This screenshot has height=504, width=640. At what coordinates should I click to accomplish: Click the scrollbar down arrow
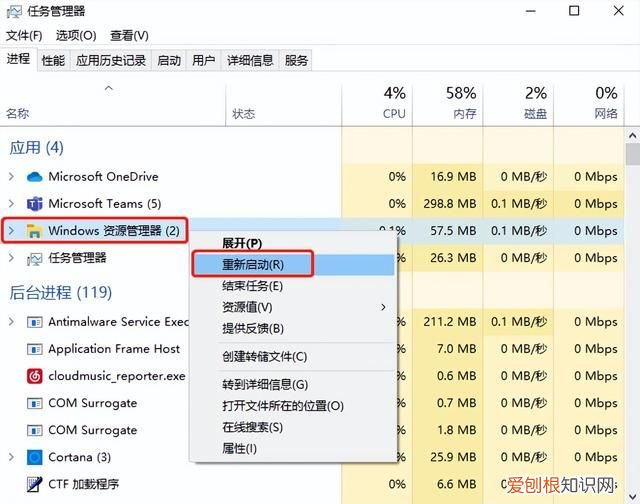[632, 497]
